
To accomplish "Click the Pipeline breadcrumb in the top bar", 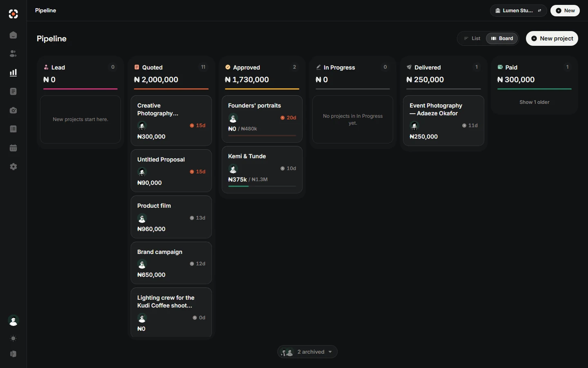I will click(46, 11).
